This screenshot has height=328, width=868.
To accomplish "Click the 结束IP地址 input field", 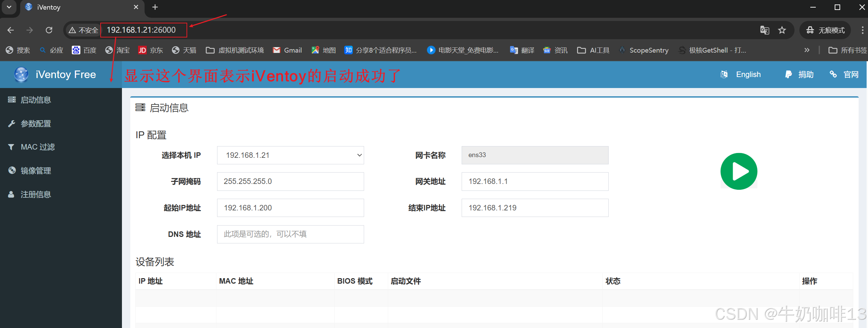I will click(535, 208).
